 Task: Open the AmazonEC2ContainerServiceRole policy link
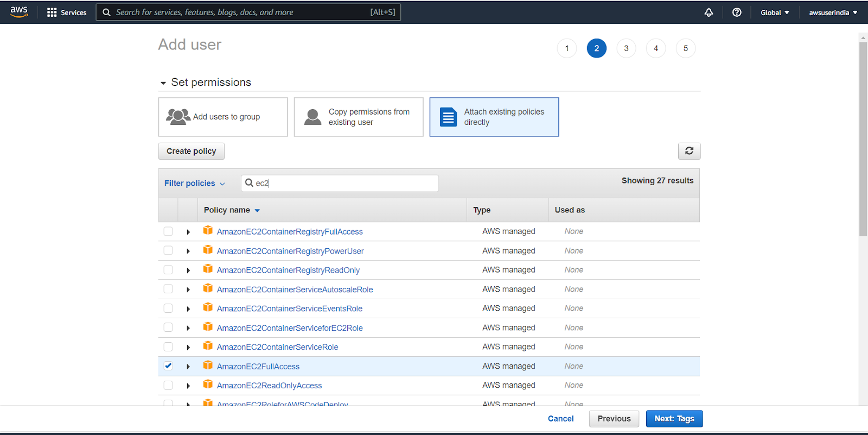[x=278, y=347]
